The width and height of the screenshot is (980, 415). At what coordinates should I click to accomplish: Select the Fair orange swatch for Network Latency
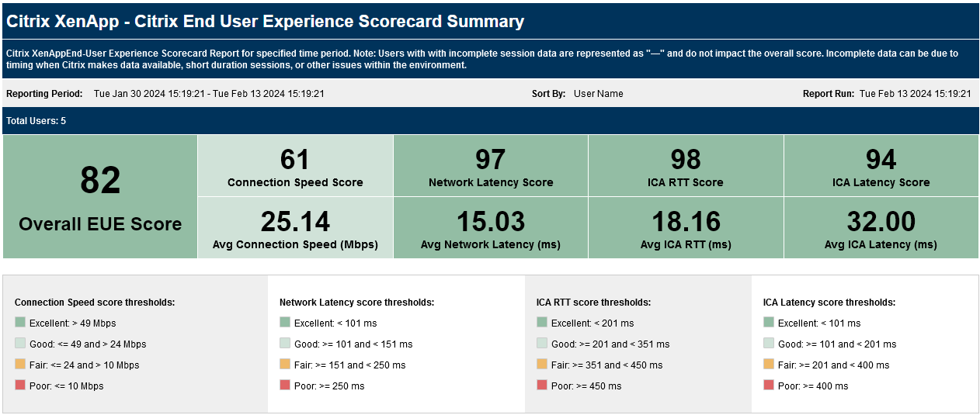click(x=285, y=365)
